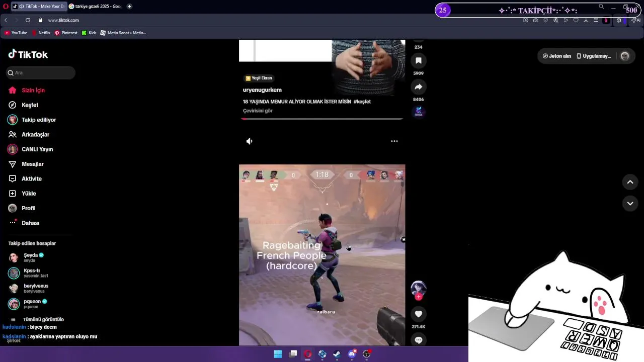
Task: Open Task View on taskbar
Action: pyautogui.click(x=293, y=354)
